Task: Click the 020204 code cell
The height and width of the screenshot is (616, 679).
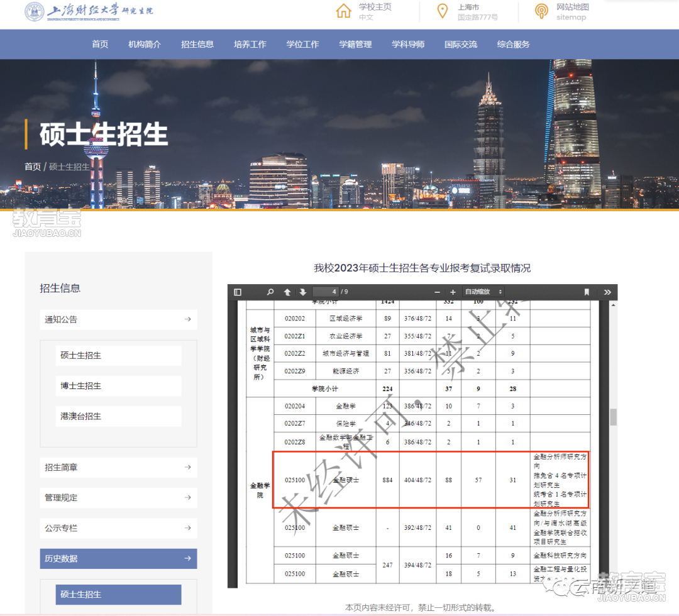Action: click(x=295, y=406)
